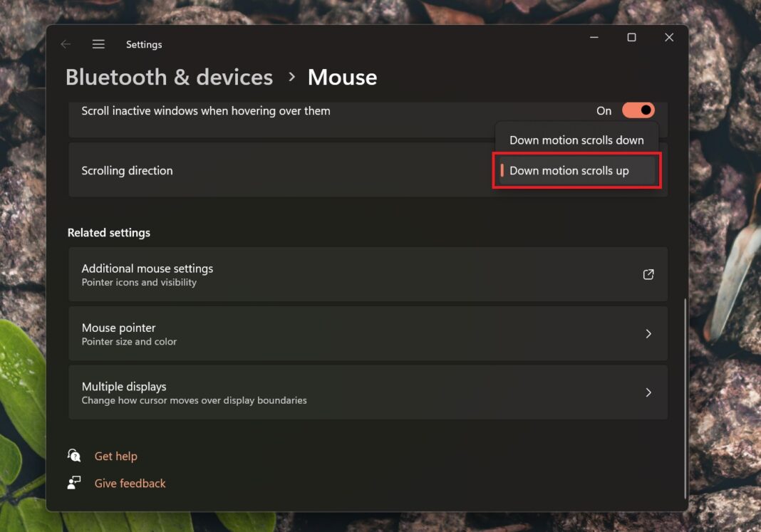The width and height of the screenshot is (761, 532).
Task: Click the external link icon for Additional mouse settings
Action: point(648,274)
